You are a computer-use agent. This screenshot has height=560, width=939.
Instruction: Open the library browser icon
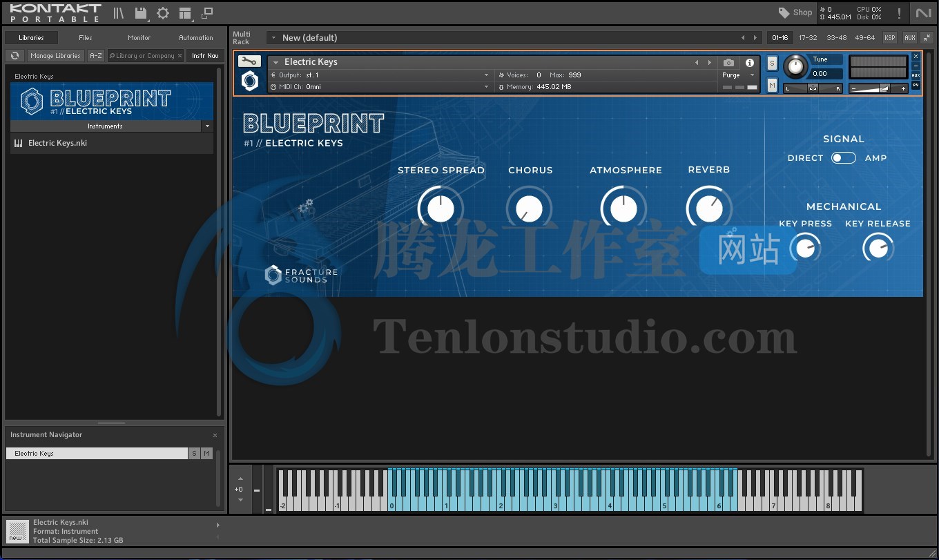(x=119, y=13)
